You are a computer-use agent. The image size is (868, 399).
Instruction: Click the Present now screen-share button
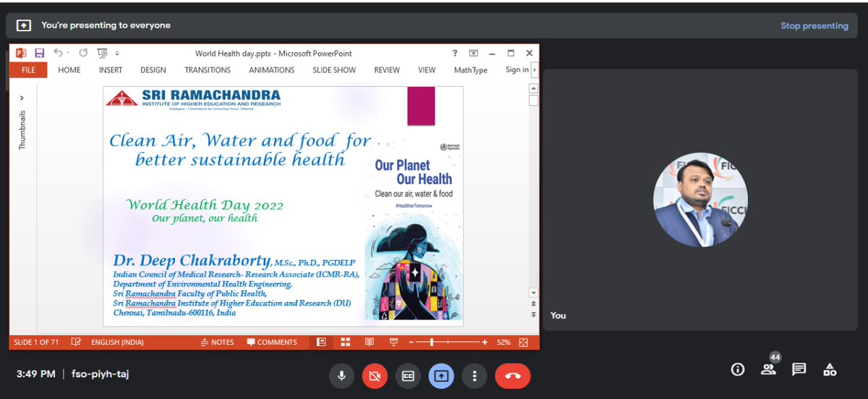click(441, 375)
